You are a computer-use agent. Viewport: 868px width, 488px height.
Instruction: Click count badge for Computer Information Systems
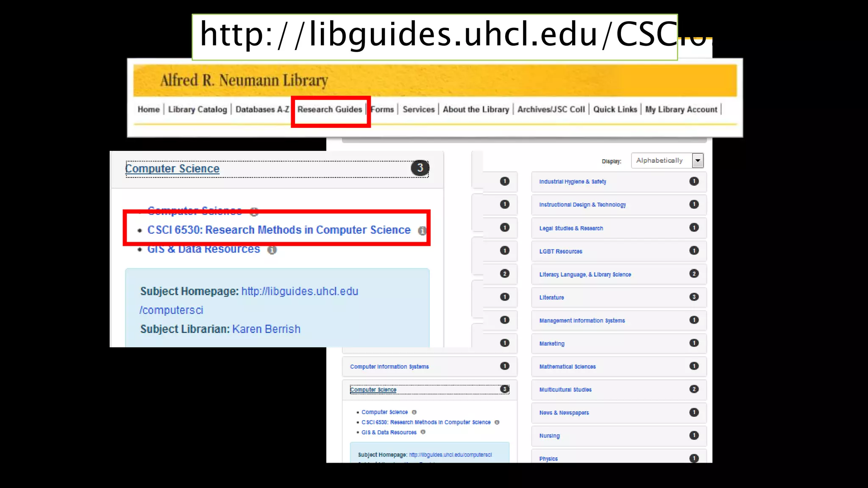[x=504, y=366]
